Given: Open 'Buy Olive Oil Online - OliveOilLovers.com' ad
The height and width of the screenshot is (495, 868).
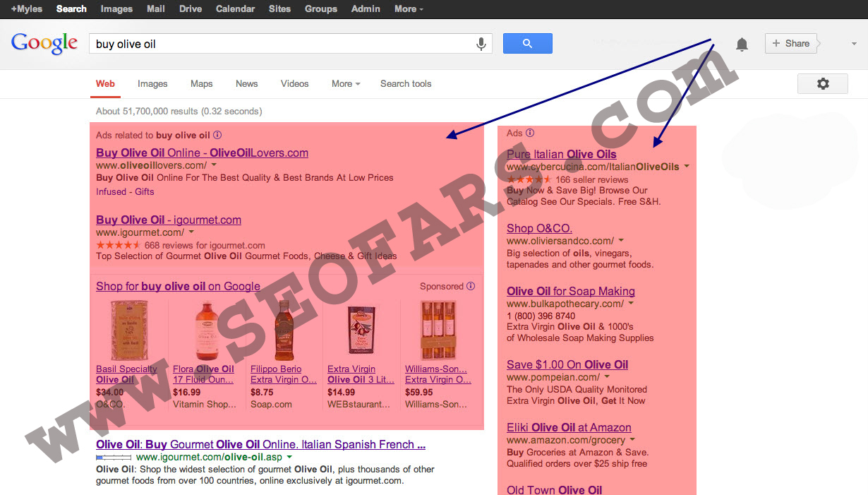Looking at the screenshot, I should coord(202,153).
